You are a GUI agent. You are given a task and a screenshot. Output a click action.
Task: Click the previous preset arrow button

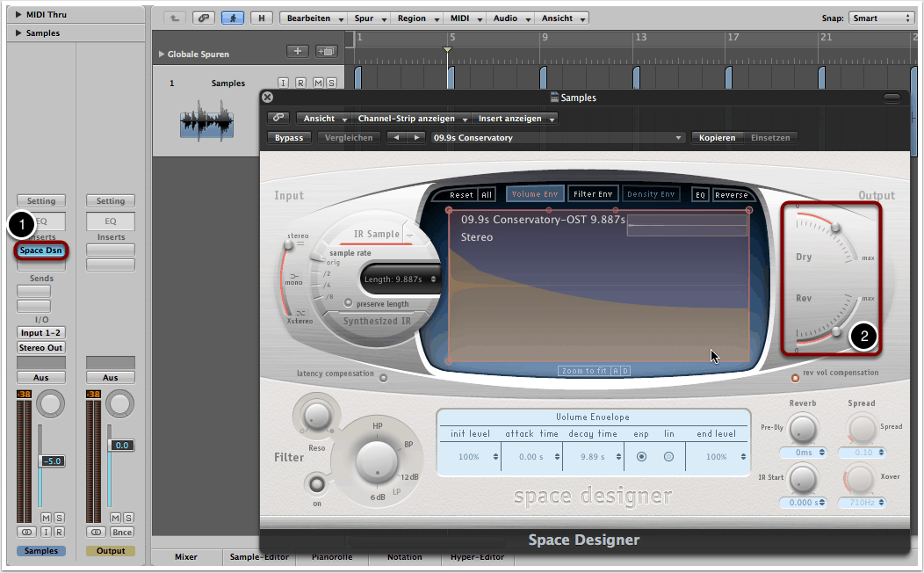coord(396,138)
